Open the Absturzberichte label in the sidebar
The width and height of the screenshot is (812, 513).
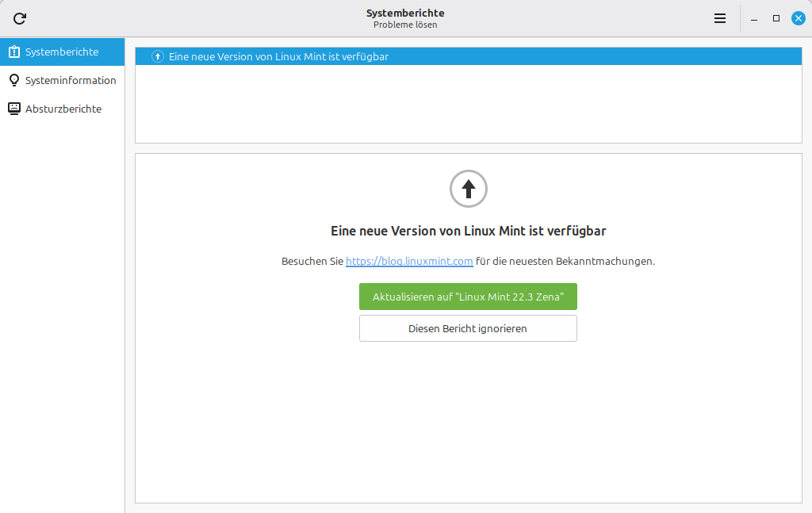pos(63,109)
